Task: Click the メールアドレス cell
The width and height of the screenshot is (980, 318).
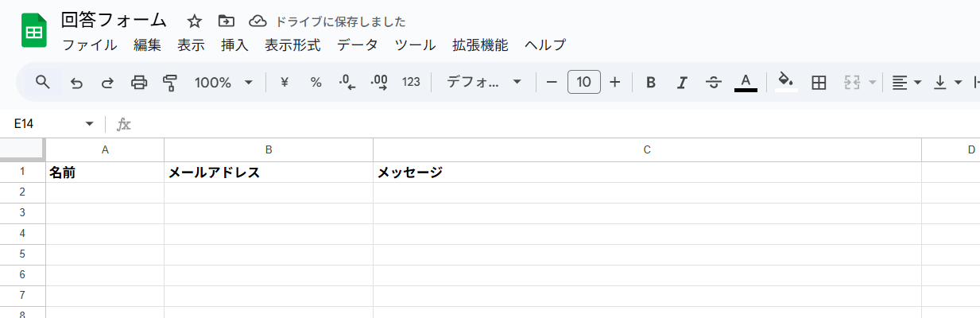Action: 269,172
